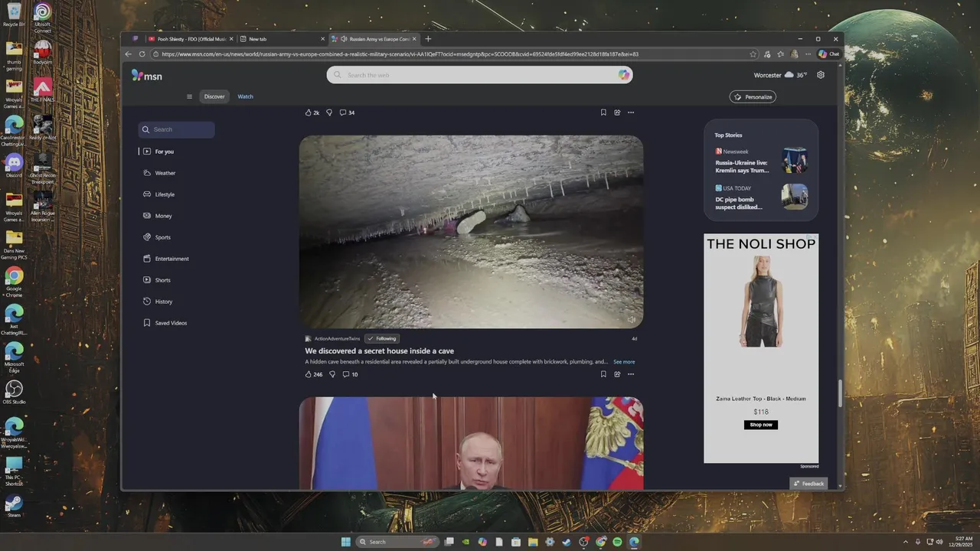Image resolution: width=980 pixels, height=551 pixels.
Task: Open more options for cave article
Action: coord(631,374)
